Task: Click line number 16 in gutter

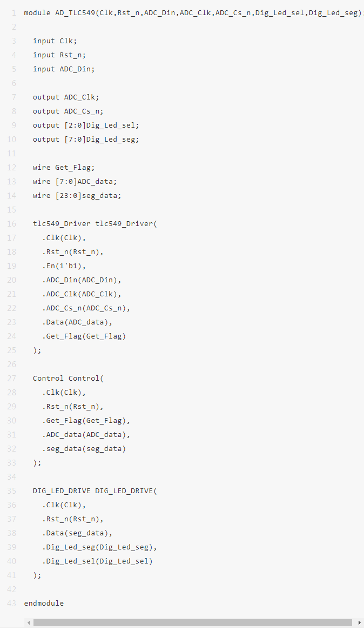Action: click(x=12, y=223)
